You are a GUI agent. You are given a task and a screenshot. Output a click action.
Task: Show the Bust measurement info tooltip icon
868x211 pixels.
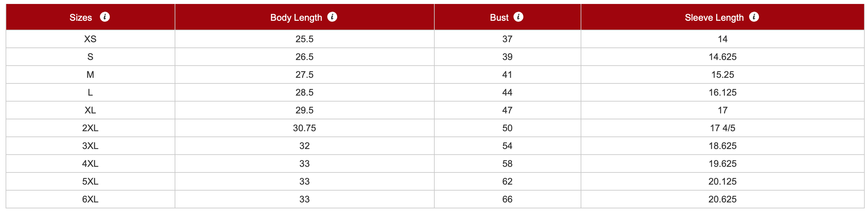518,17
